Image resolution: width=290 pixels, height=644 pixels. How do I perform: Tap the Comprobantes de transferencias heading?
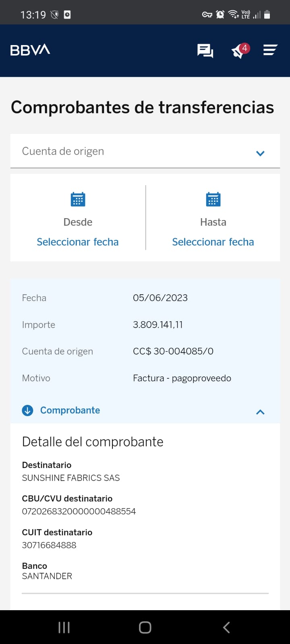142,107
